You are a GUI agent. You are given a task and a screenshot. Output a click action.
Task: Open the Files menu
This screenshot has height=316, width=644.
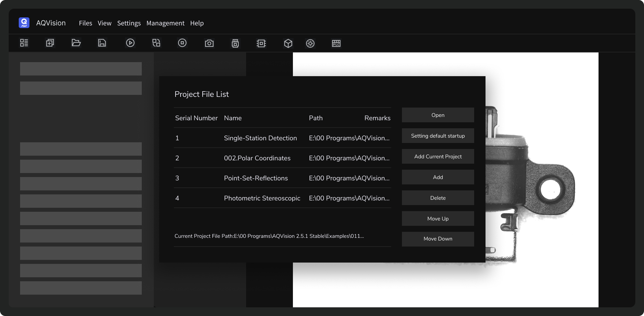[x=85, y=23]
